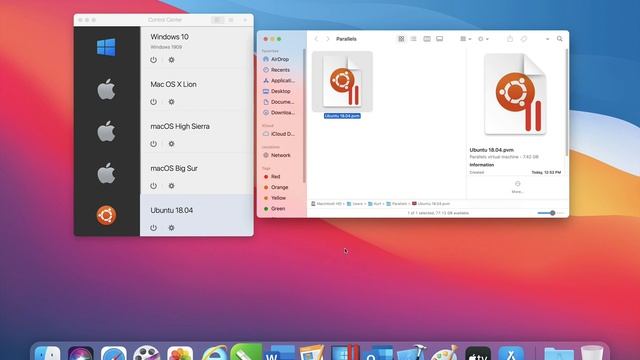Power on the Ubuntu 18.04 VM
Viewport: 640px width, 360px height.
pyautogui.click(x=153, y=228)
